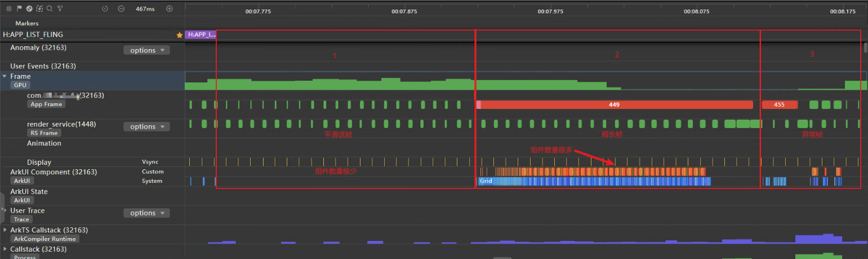This screenshot has width=868, height=259.
Task: Click the stop recording square icon
Action: tap(8, 8)
